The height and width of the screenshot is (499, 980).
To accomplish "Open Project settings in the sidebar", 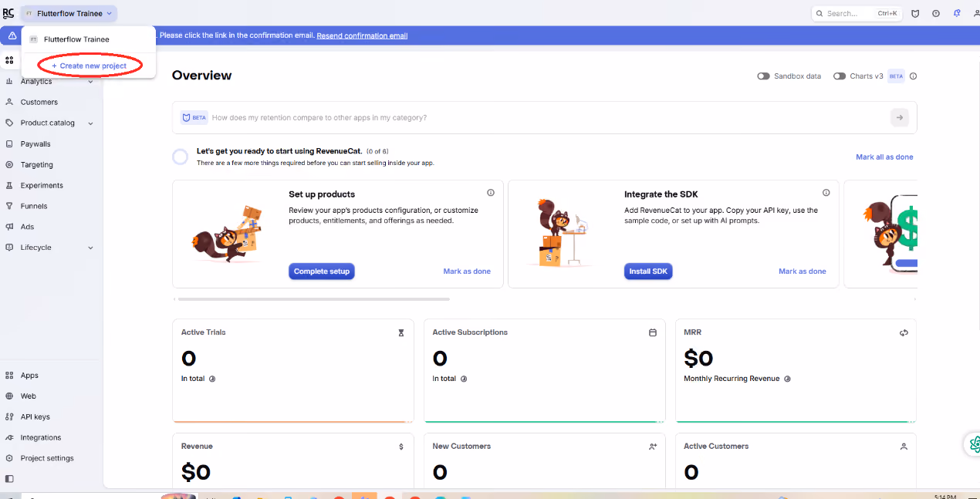I will (46, 459).
